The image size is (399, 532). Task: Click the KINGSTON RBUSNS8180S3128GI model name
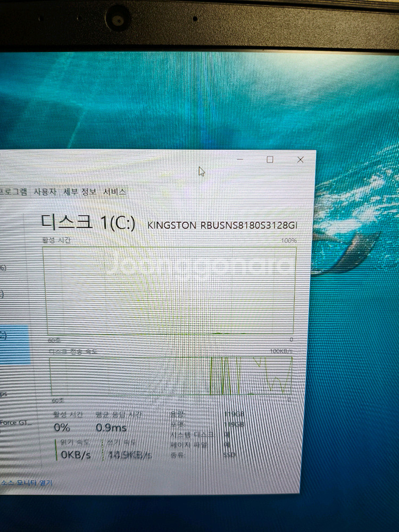(222, 226)
